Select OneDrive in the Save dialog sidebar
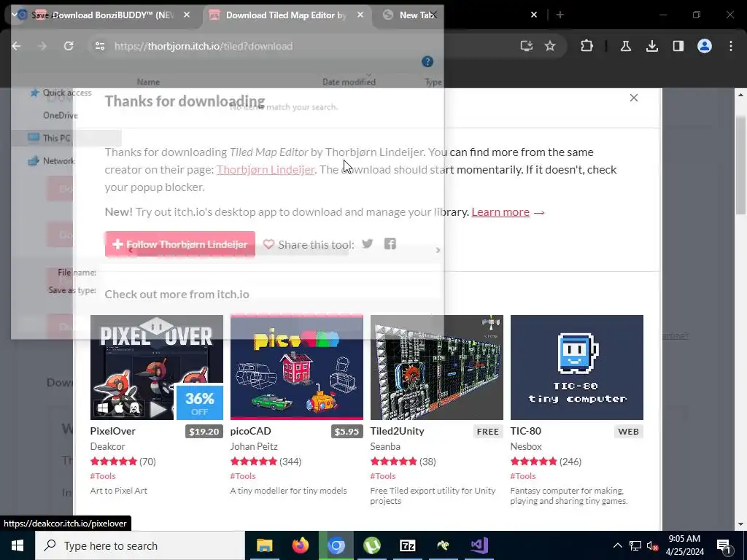 pyautogui.click(x=60, y=115)
